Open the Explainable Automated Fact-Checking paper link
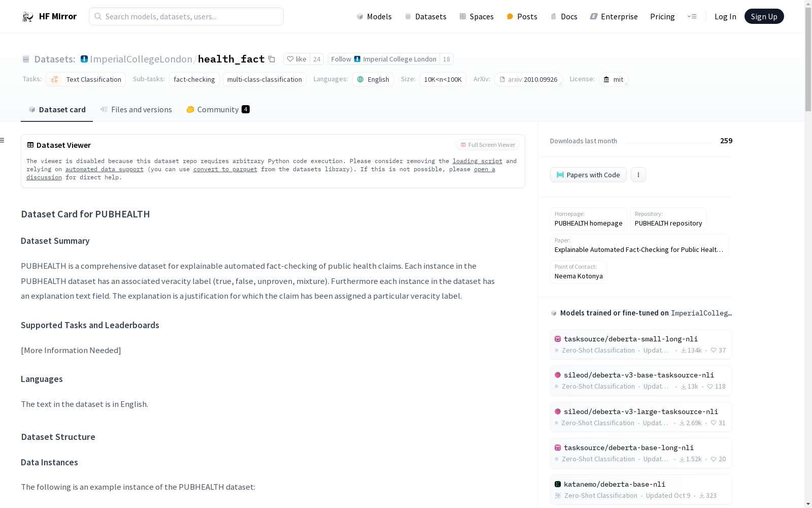Viewport: 812px width, 508px height. click(639, 245)
